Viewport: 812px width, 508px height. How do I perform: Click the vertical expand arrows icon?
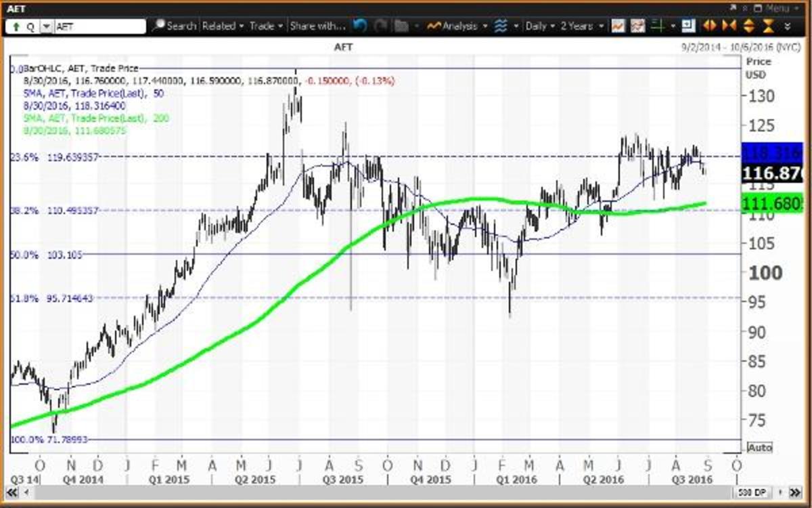[x=748, y=26]
